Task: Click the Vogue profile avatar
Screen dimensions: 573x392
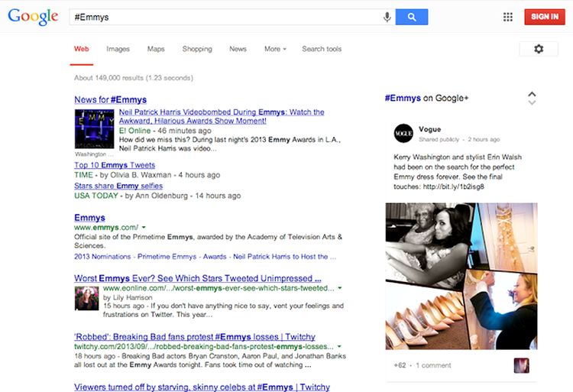Action: [403, 134]
